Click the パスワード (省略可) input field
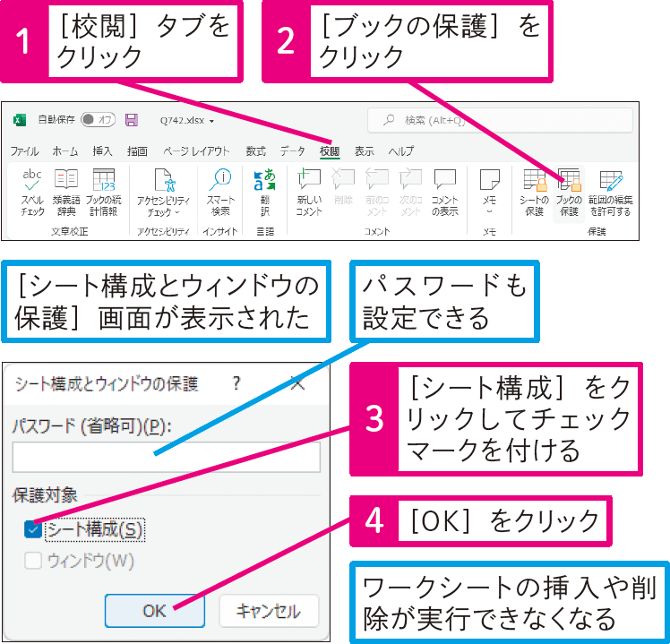670x644 pixels. [x=167, y=457]
